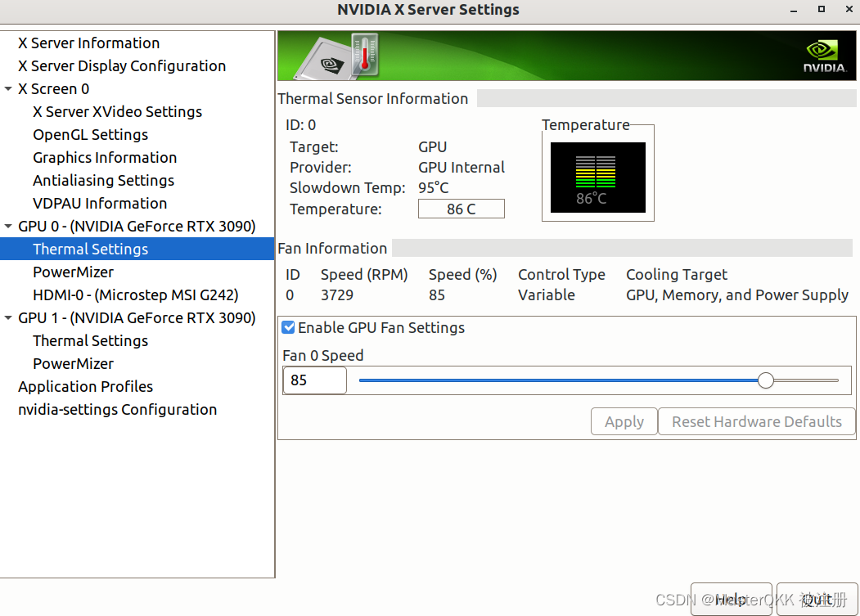
Task: Click the Help button
Action: [x=731, y=599]
